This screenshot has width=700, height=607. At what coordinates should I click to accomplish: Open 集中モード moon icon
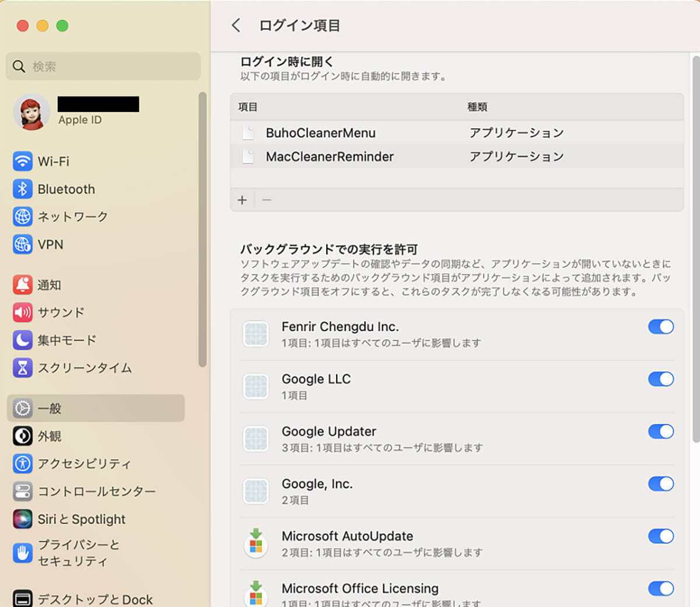click(22, 340)
